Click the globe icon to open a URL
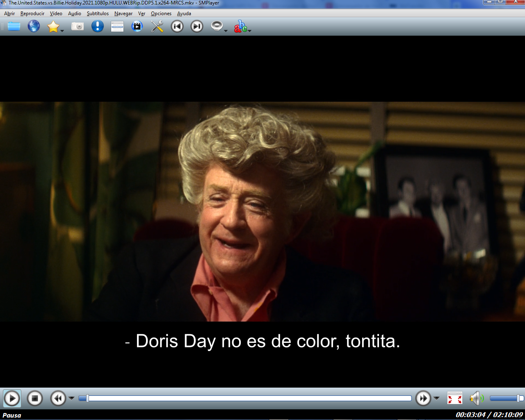 (x=34, y=27)
